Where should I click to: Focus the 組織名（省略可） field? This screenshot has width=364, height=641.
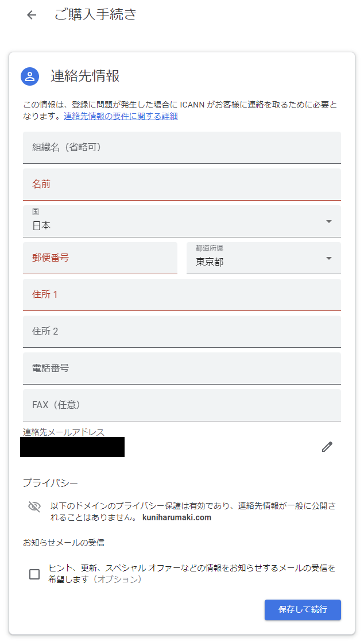tap(182, 148)
